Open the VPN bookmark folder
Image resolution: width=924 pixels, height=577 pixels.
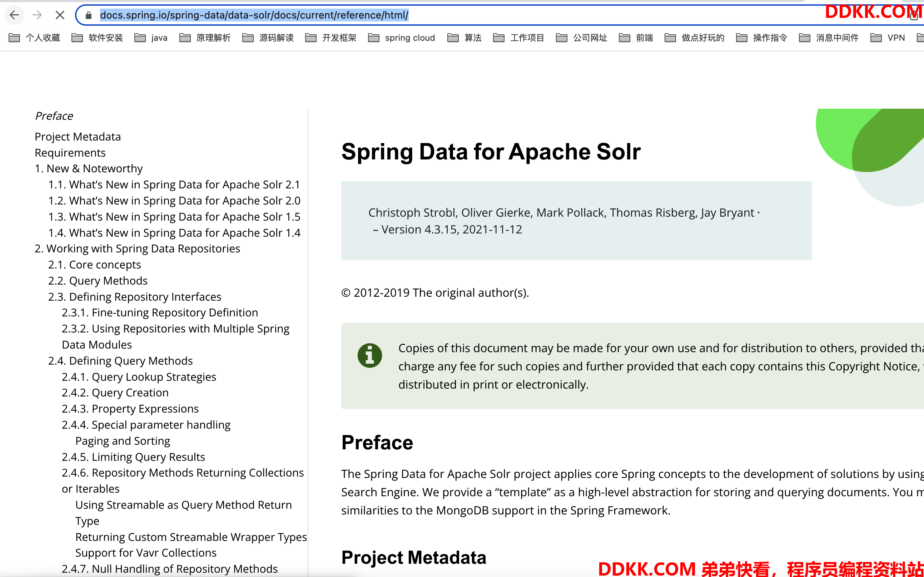(x=888, y=38)
